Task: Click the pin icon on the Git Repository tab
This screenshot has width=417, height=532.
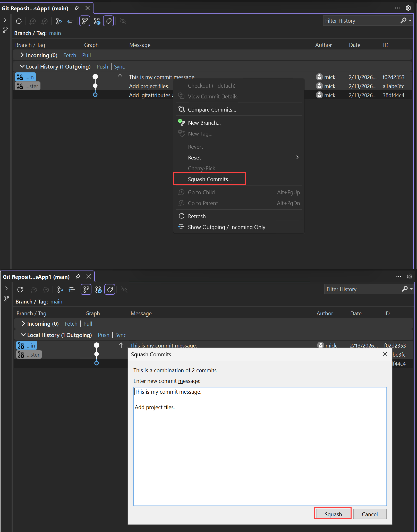Action: point(76,8)
